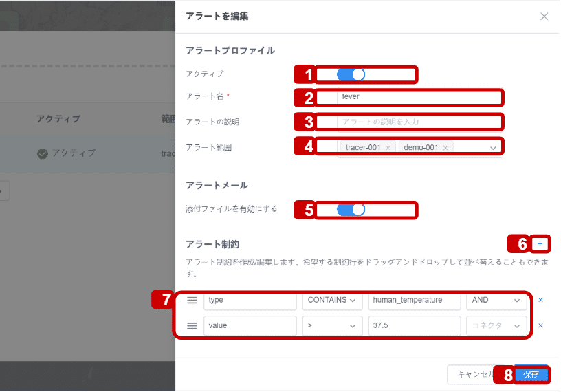Close the アラートを編集 dialog with X

coord(544,17)
